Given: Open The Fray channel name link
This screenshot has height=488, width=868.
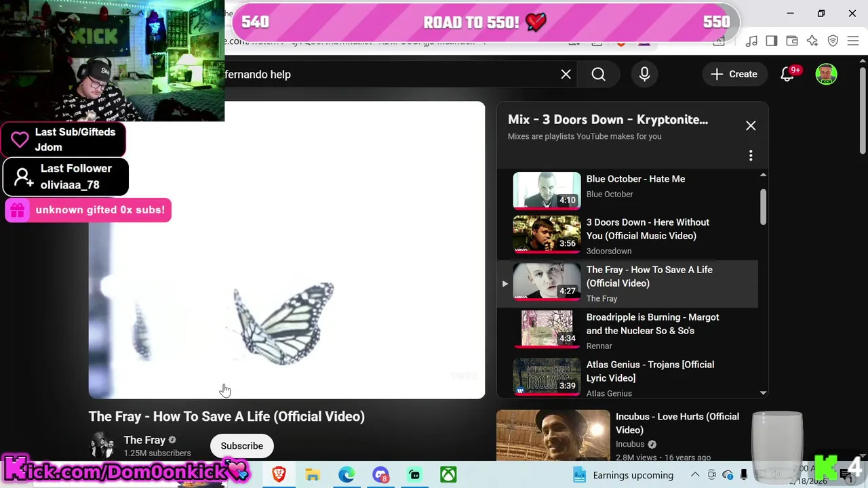Looking at the screenshot, I should (x=144, y=440).
